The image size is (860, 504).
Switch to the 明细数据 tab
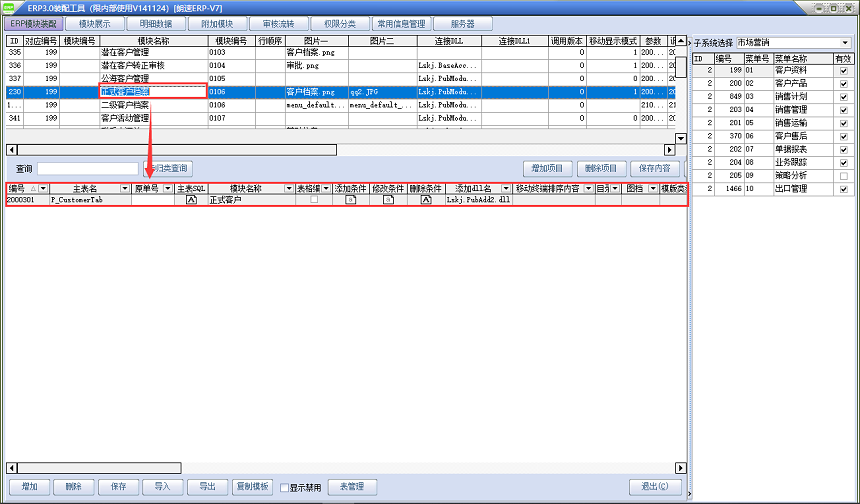click(x=156, y=23)
